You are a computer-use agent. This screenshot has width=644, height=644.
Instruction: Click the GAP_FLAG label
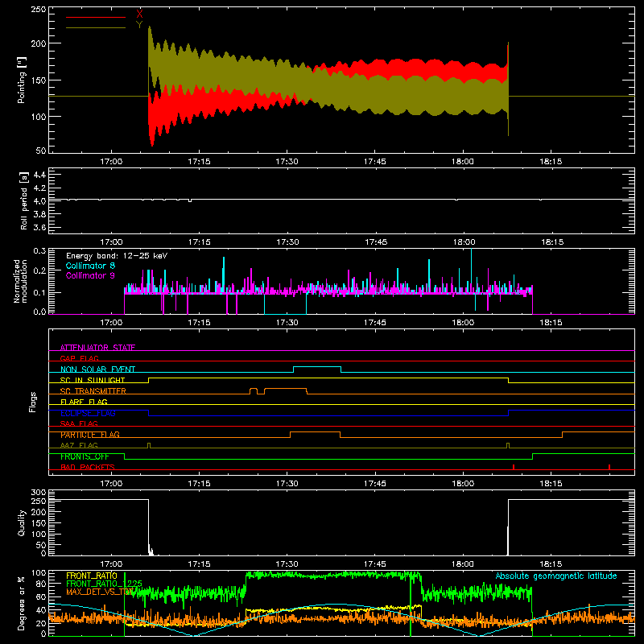pos(79,358)
